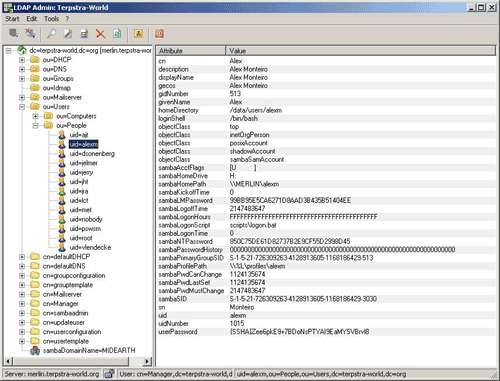Viewport: 500px width, 381px height.
Task: Sort by the Value column header
Action: coord(361,51)
